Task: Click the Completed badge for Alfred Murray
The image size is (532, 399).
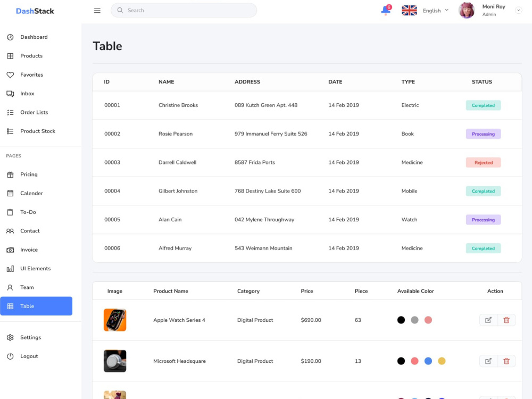Action: coord(483,248)
